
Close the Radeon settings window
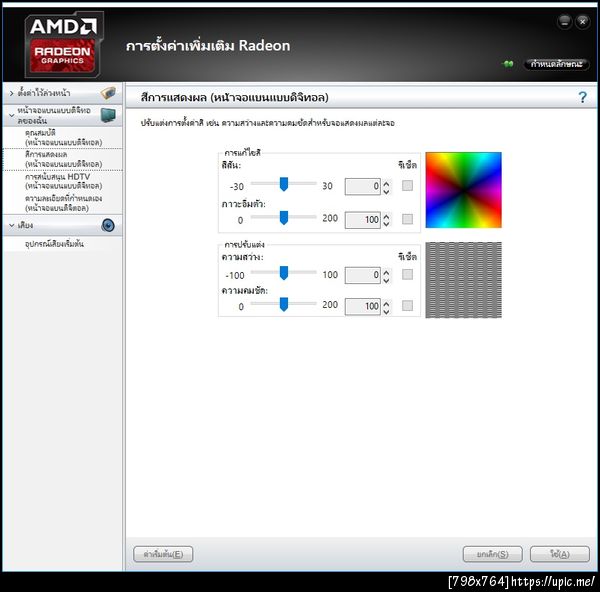pyautogui.click(x=582, y=22)
